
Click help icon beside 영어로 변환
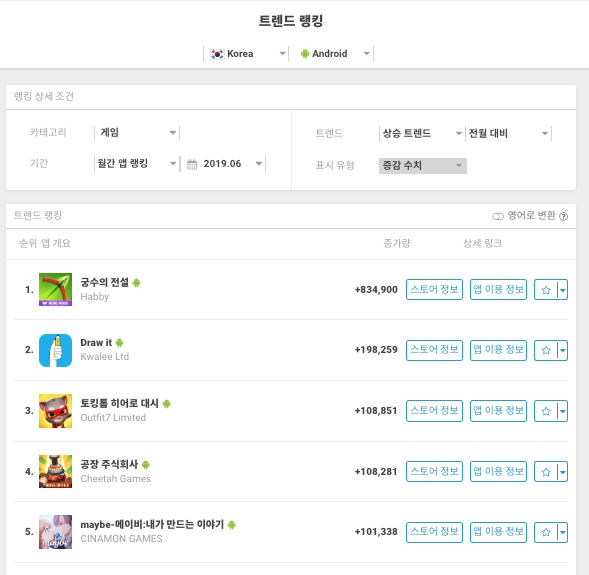click(x=563, y=216)
